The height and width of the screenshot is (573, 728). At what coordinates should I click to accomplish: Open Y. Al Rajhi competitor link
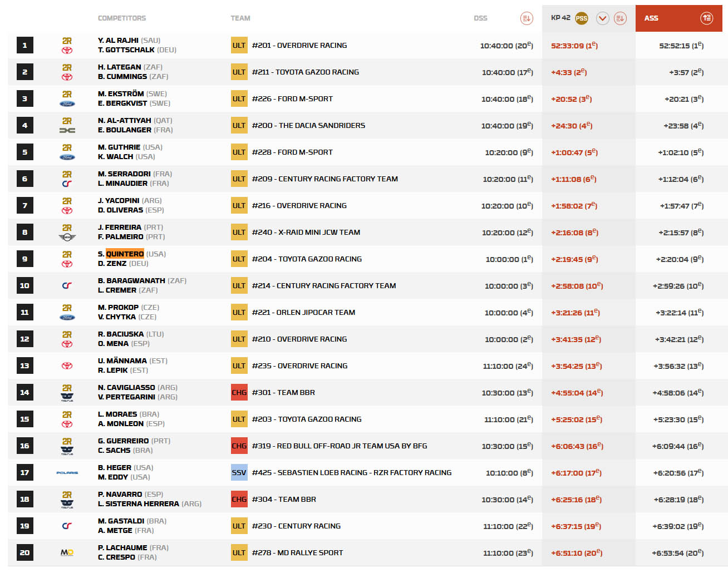(118, 41)
